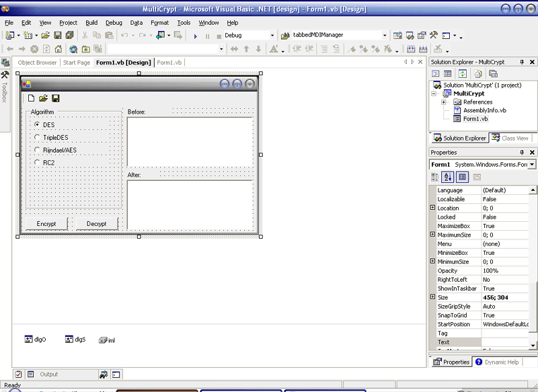Screen dimensions: 538x392
Task: Click the Save All toolbar icon
Action: tap(69, 35)
